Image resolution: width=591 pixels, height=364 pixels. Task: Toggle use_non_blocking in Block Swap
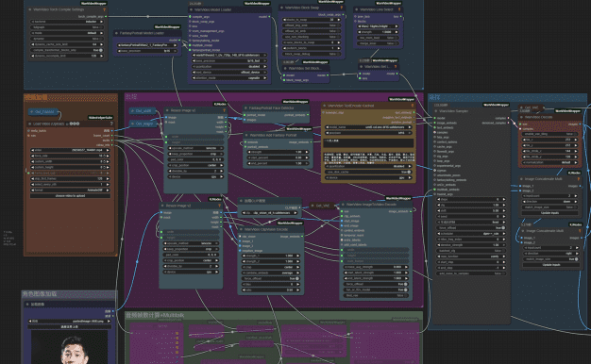pos(312,37)
